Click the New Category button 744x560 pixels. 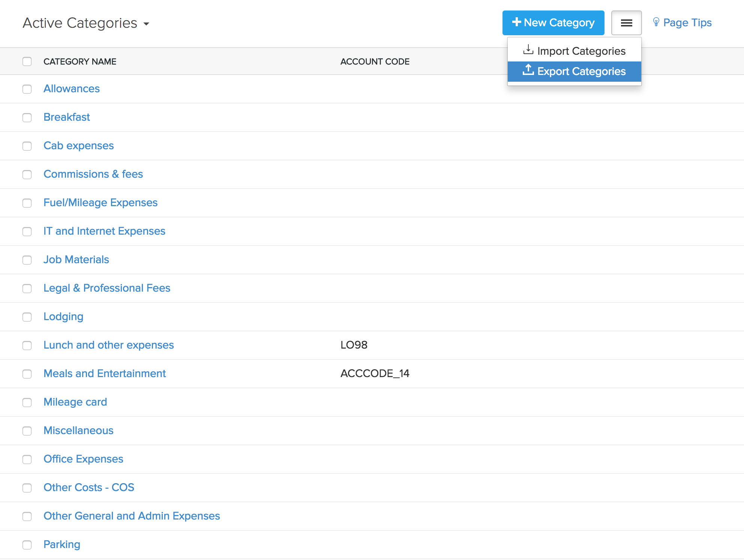coord(553,22)
